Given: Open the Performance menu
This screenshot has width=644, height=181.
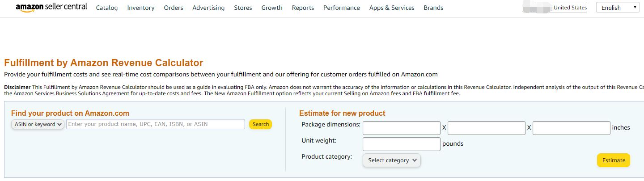Looking at the screenshot, I should click(342, 8).
